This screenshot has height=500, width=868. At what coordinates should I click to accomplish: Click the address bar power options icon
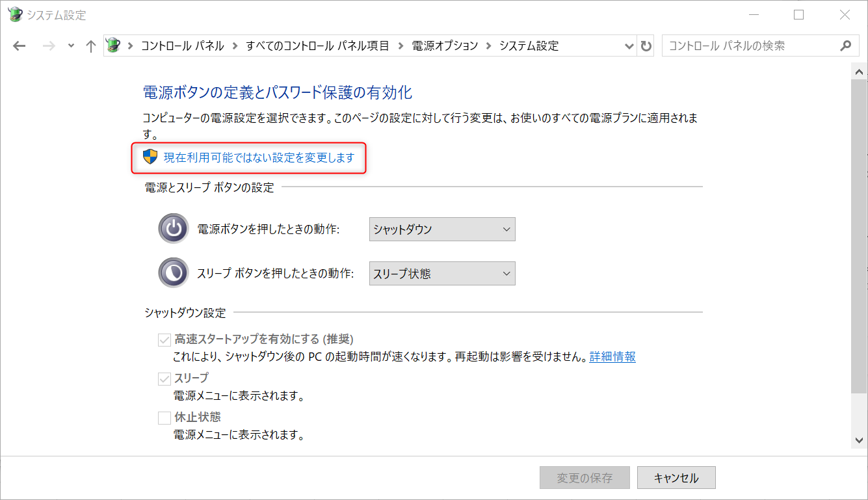(x=114, y=46)
